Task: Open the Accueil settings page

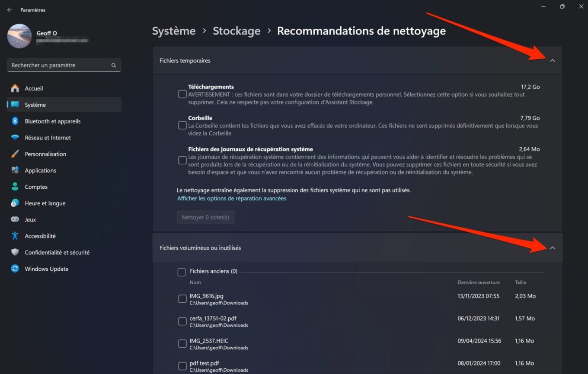Action: (x=64, y=88)
